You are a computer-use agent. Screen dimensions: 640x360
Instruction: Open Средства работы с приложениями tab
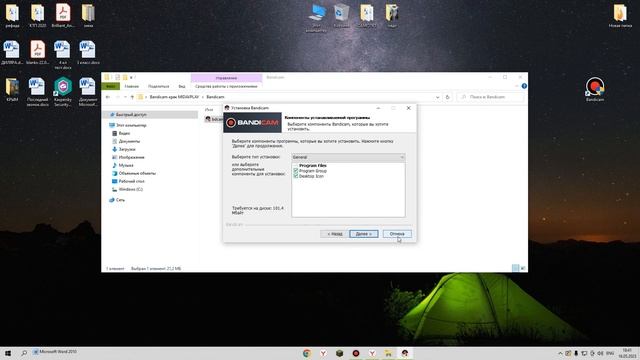point(226,87)
